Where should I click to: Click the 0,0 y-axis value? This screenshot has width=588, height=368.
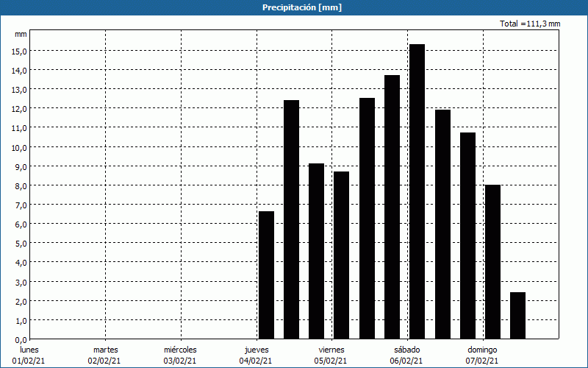click(x=21, y=340)
